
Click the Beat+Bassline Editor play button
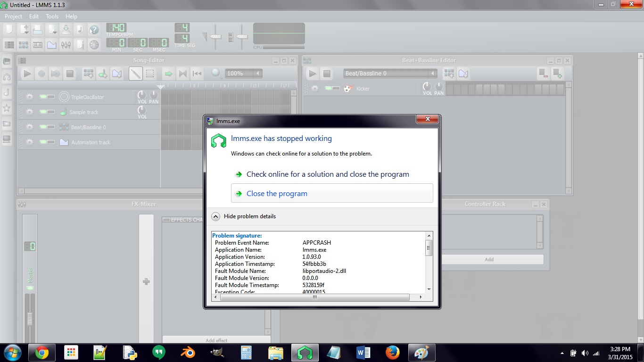[x=312, y=74]
